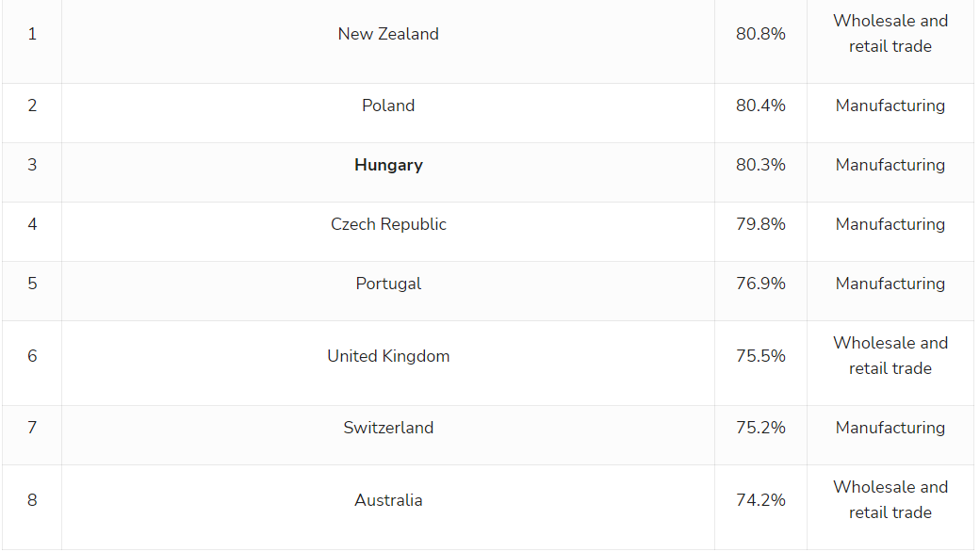Select the bold Hungary country name

tap(388, 165)
